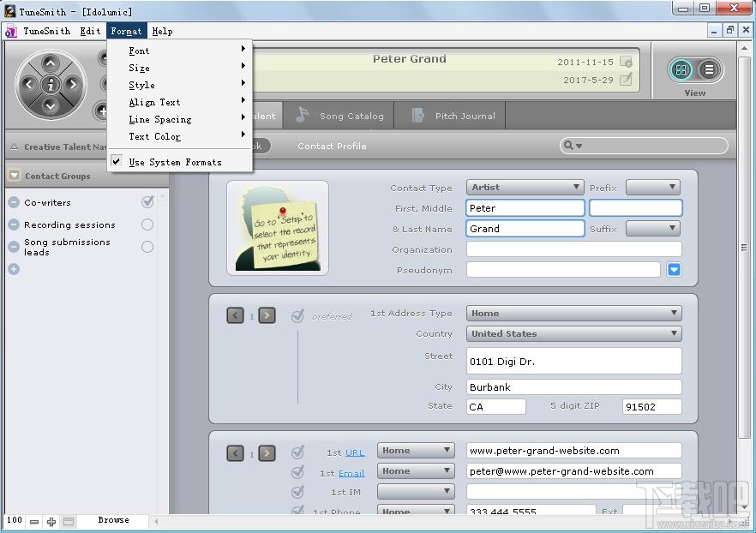Screen dimensions: 756x533
Task: Click the Song Catalog music note icon
Action: [x=303, y=115]
